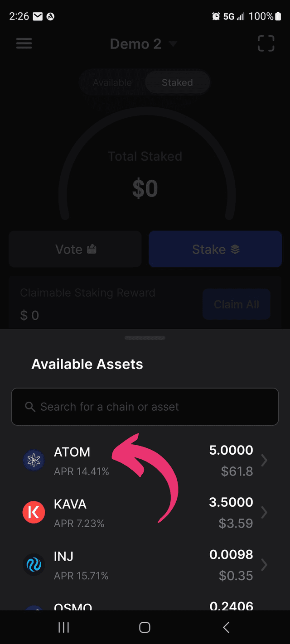Tap the Android home navigation button

pos(145,627)
